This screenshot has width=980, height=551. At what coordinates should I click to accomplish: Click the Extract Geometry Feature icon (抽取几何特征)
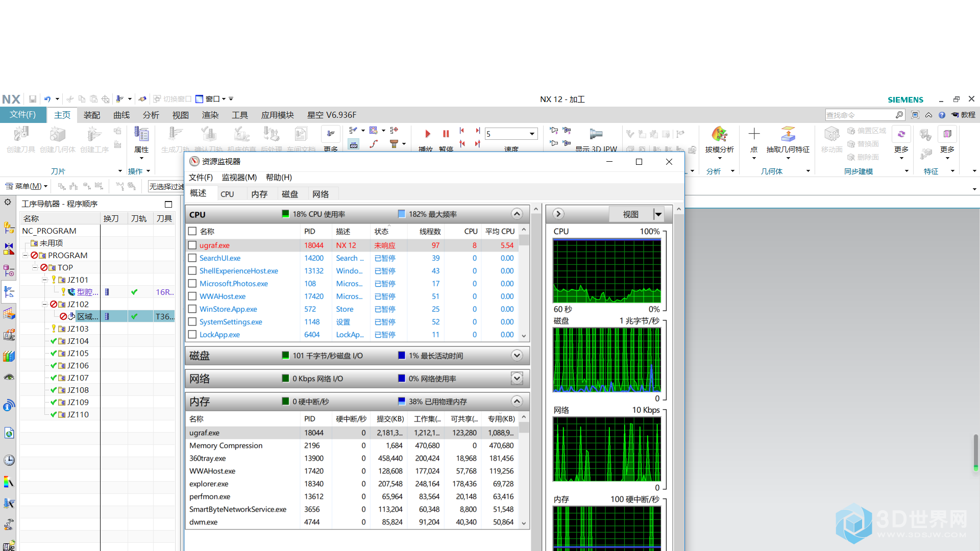tap(788, 135)
